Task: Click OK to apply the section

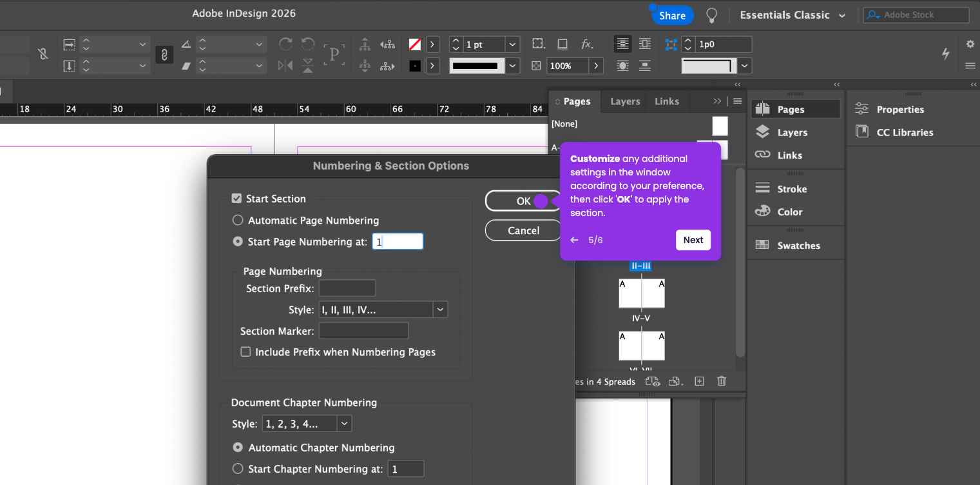Action: click(523, 201)
